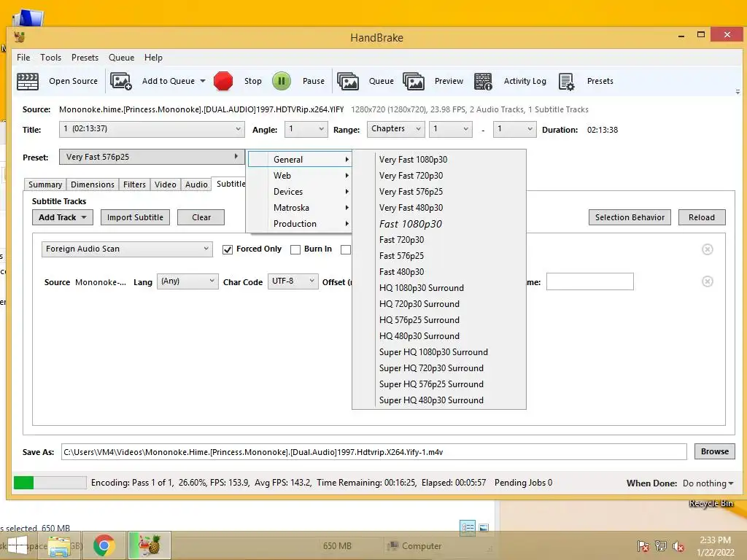Expand the Add to Queue dropdown arrow
This screenshot has height=560, width=747.
(203, 81)
